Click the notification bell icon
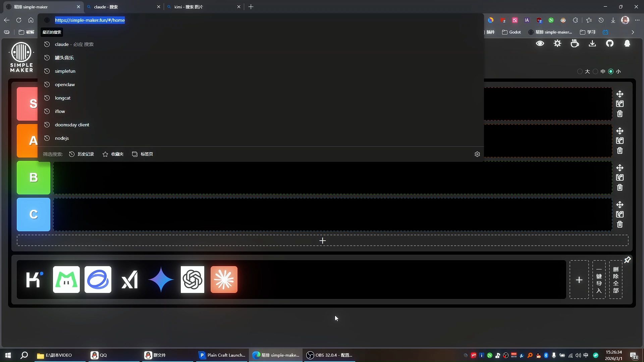This screenshot has height=362, width=644. pos(627,44)
